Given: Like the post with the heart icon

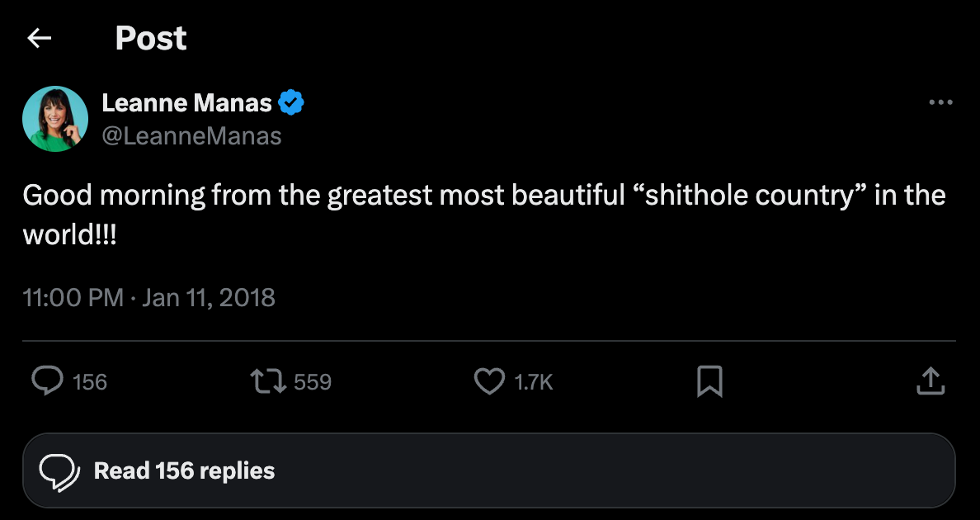Looking at the screenshot, I should pyautogui.click(x=489, y=381).
